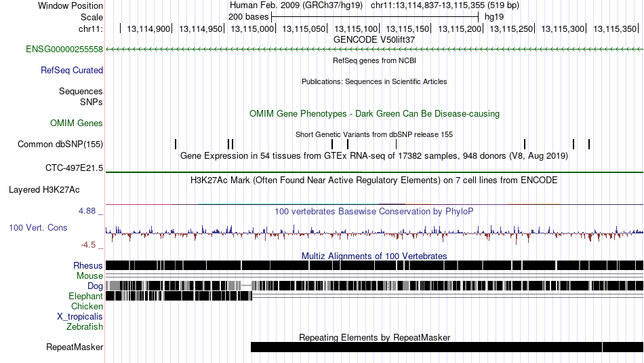Image resolution: width=644 pixels, height=363 pixels.
Task: Select the Zebrafish alignment label
Action: pos(85,327)
